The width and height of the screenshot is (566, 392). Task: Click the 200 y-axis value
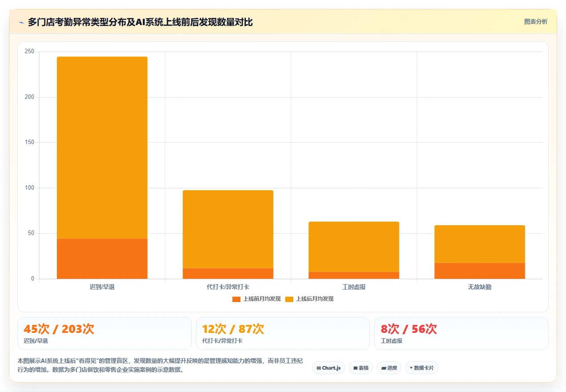coord(30,97)
